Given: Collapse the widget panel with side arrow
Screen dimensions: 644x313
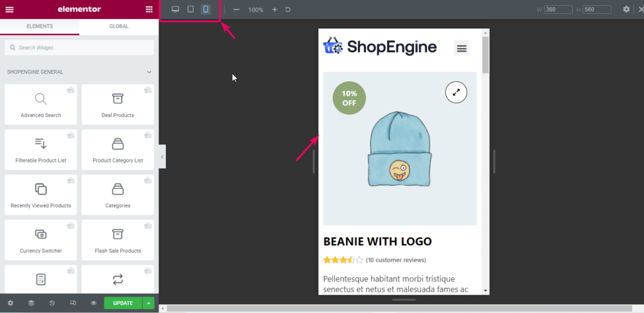Looking at the screenshot, I should tap(162, 157).
